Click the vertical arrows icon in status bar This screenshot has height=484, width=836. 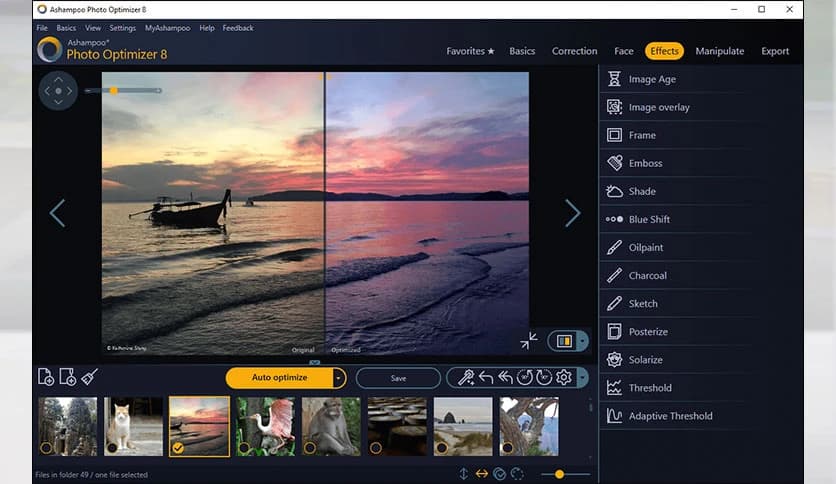pos(463,473)
